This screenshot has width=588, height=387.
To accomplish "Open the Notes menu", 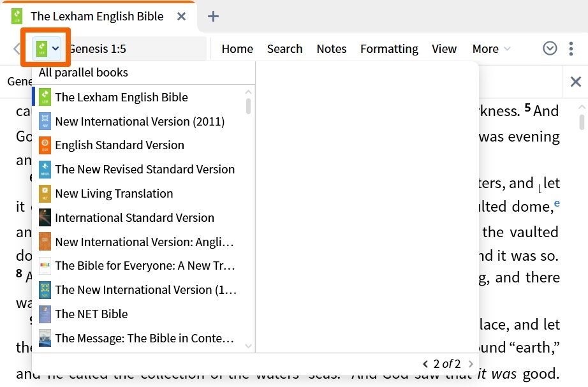I will [x=332, y=48].
